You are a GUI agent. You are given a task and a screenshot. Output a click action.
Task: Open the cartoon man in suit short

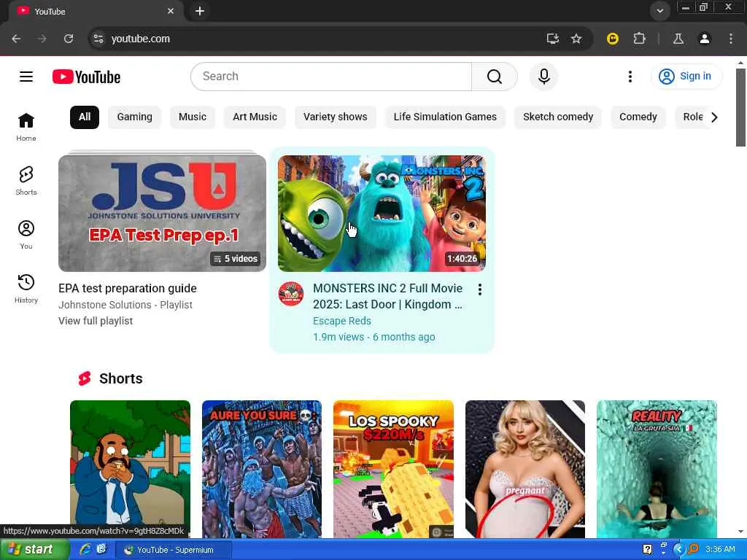(130, 469)
